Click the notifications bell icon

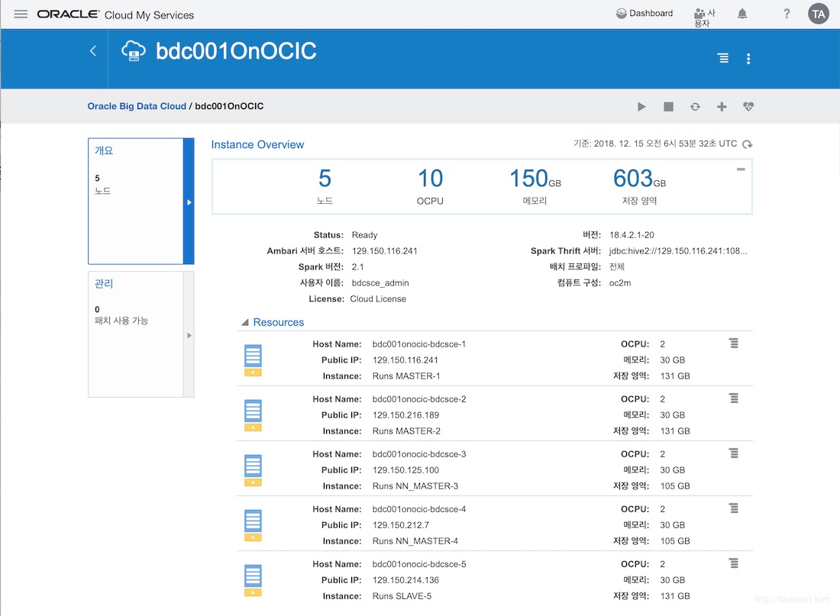742,14
